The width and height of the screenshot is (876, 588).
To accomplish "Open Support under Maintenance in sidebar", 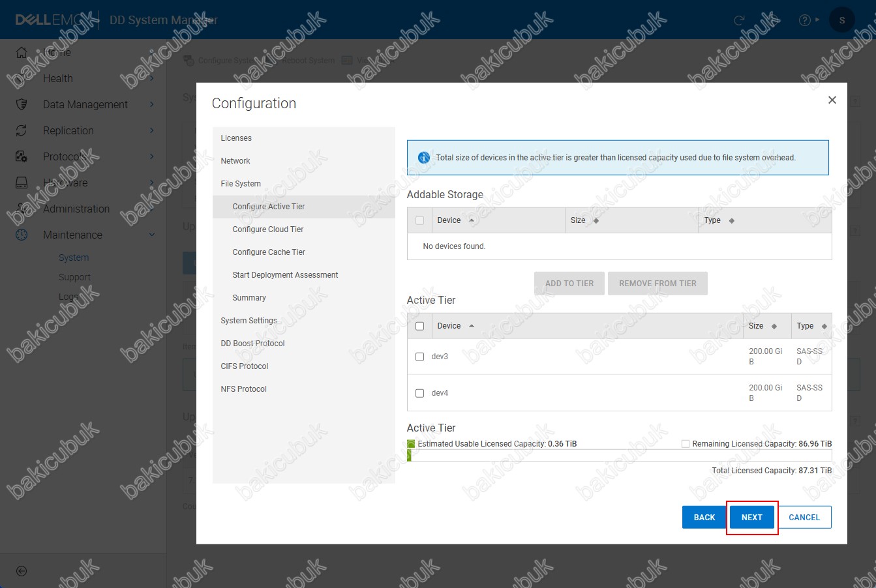I will 74,277.
